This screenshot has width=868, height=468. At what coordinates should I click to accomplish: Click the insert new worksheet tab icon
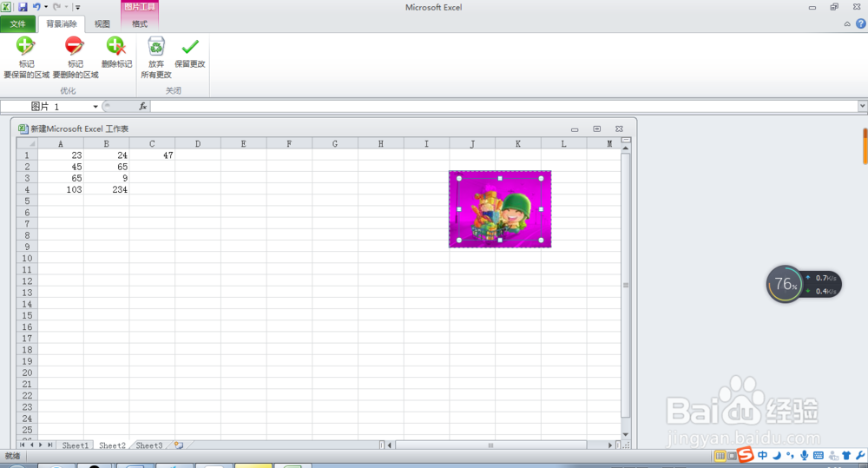pyautogui.click(x=178, y=445)
